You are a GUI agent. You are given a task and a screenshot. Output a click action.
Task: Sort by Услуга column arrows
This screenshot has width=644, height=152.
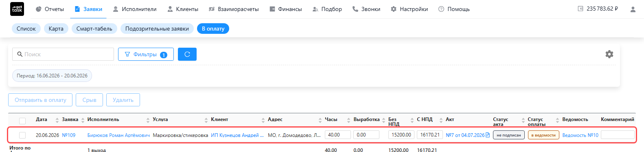click(206, 120)
